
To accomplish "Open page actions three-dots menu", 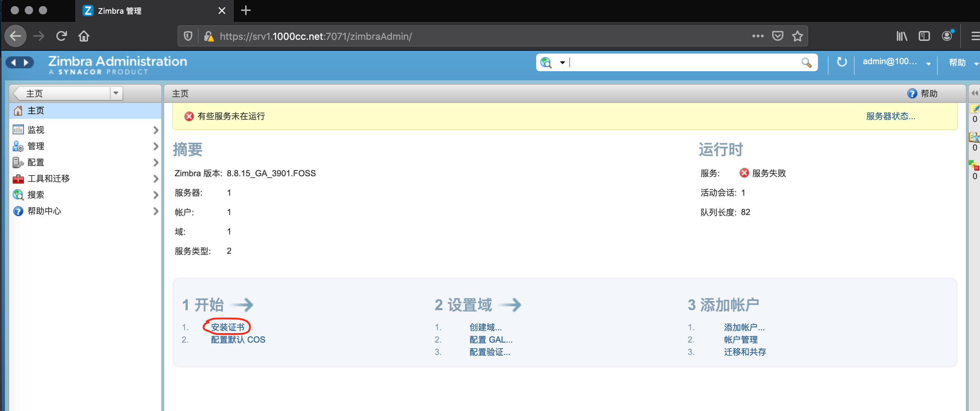I will 758,36.
